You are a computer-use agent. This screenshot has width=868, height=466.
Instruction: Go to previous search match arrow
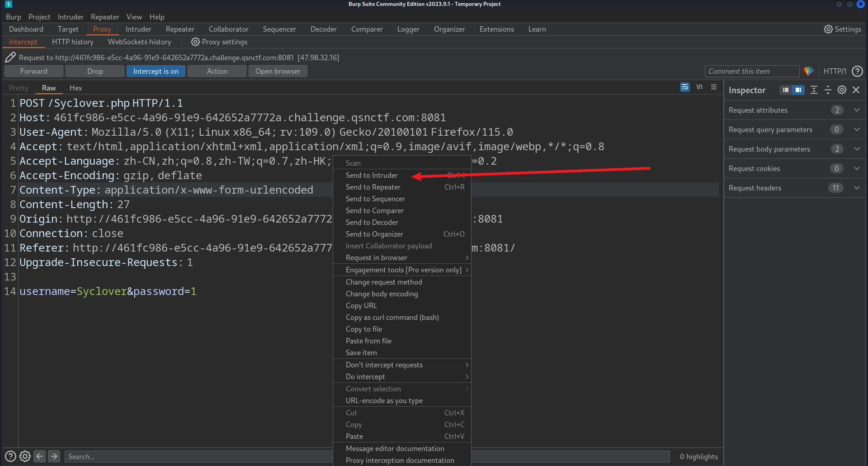coord(40,456)
